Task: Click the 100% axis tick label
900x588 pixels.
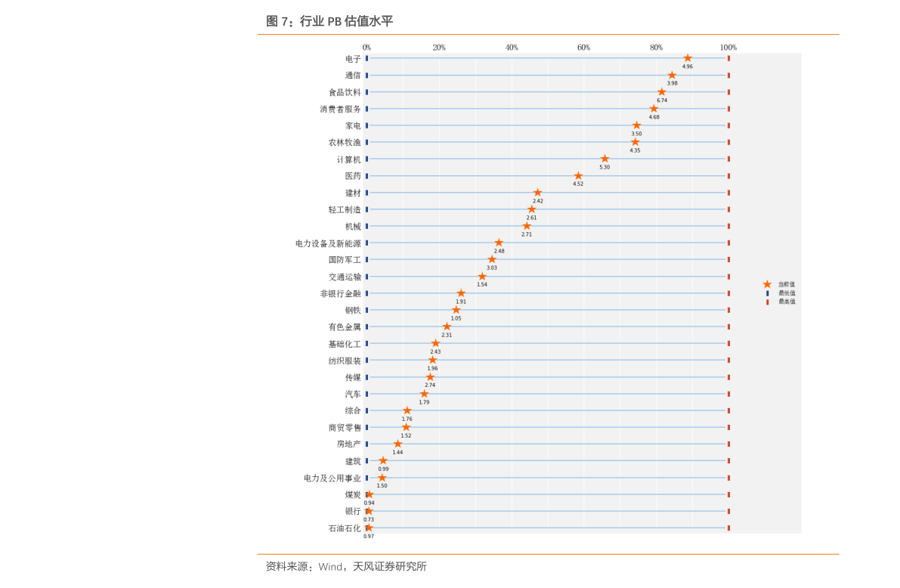Action: pos(728,48)
